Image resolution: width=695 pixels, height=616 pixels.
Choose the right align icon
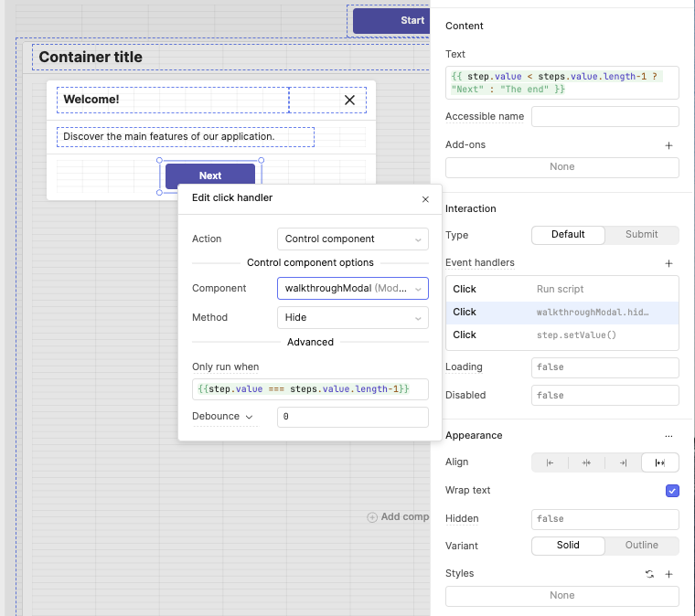pyautogui.click(x=623, y=462)
